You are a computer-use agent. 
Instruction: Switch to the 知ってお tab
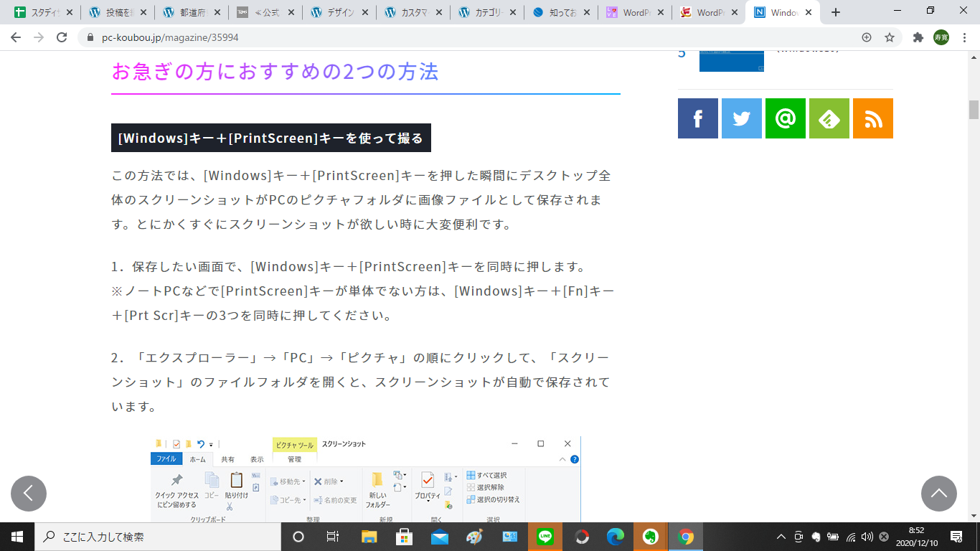pos(562,13)
